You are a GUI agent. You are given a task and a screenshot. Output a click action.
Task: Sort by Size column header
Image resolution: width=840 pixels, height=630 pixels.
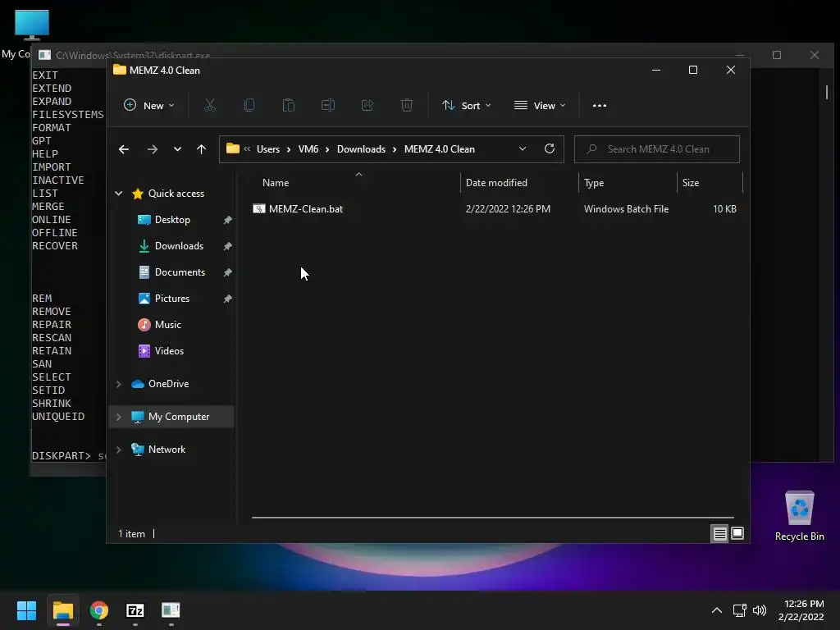(x=710, y=183)
